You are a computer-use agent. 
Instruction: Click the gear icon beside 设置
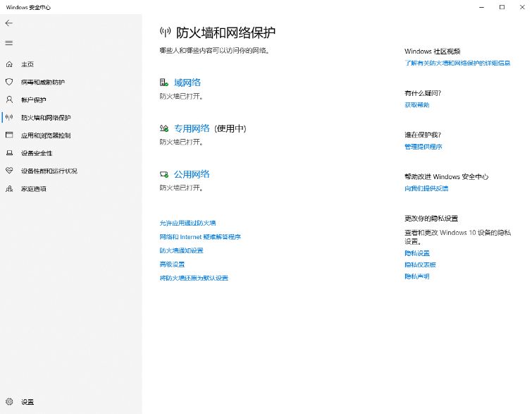click(x=9, y=401)
